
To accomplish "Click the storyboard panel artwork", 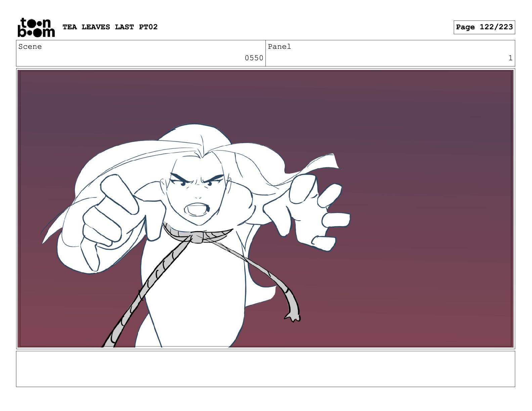I will [x=265, y=209].
